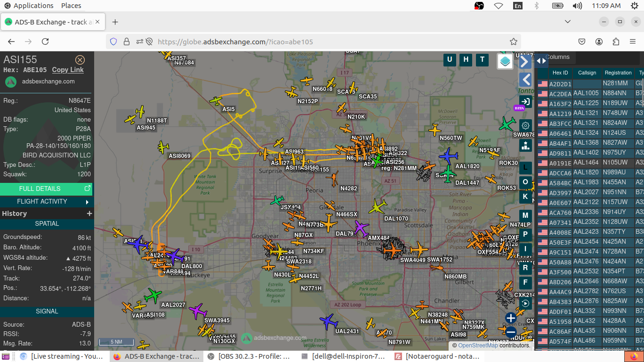Select the yellow N1188T aircraft icon

coord(140,112)
